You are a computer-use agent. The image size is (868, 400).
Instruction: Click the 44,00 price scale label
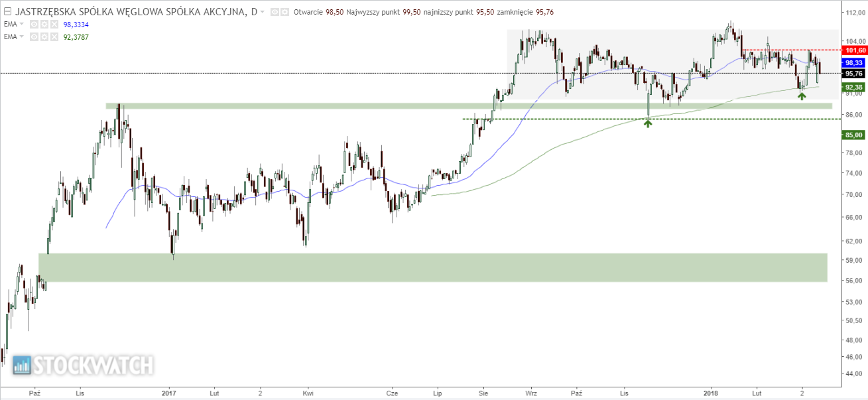tap(854, 374)
